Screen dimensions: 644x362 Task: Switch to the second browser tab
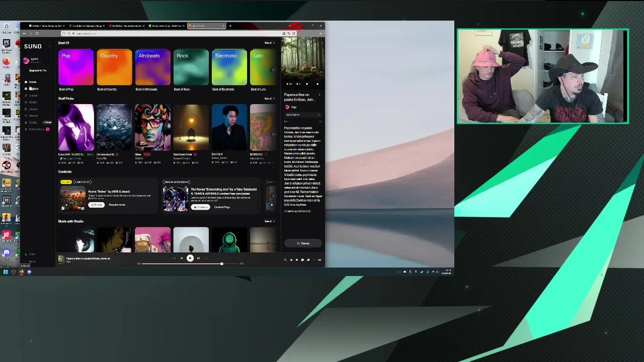pos(87,26)
